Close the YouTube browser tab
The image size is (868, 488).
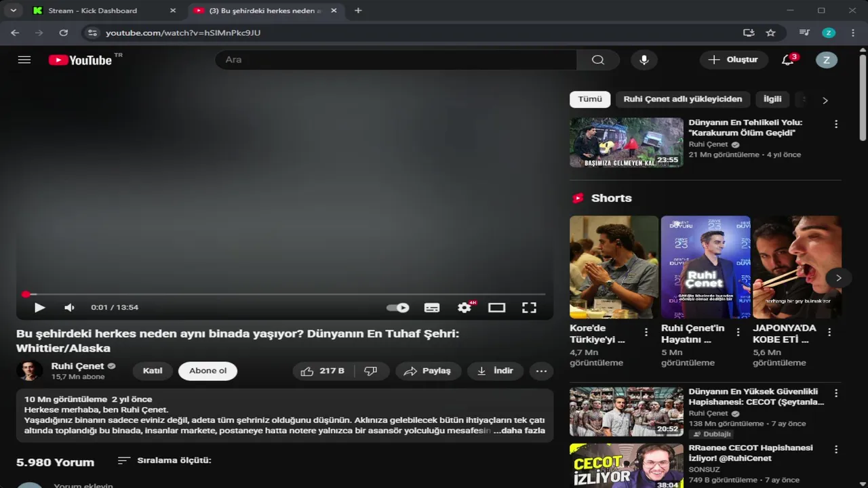(x=334, y=10)
